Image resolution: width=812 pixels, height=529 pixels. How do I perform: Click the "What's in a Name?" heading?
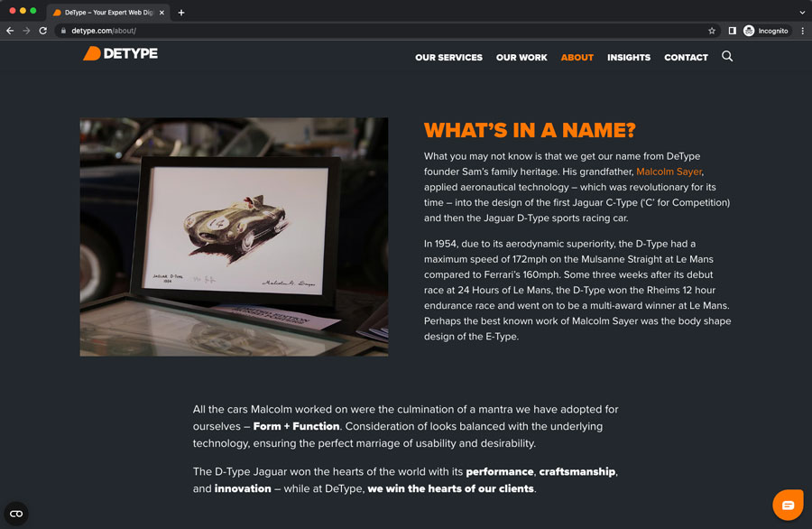pyautogui.click(x=530, y=130)
